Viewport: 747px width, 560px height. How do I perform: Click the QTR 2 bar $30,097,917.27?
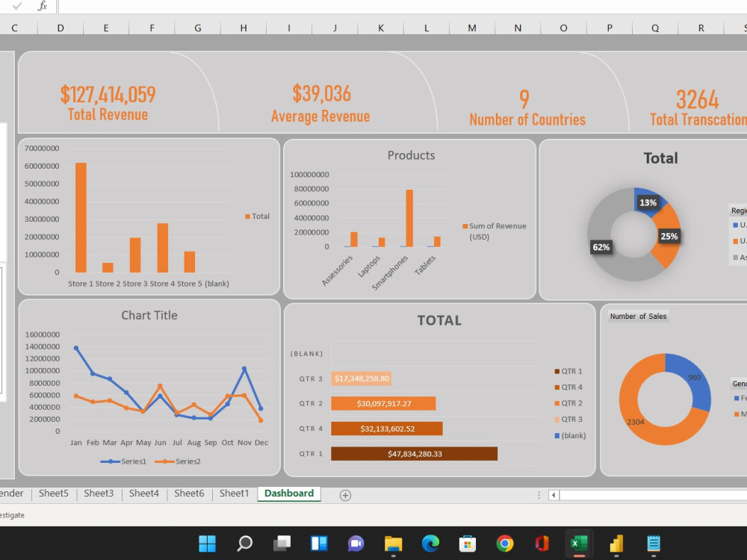pos(383,403)
